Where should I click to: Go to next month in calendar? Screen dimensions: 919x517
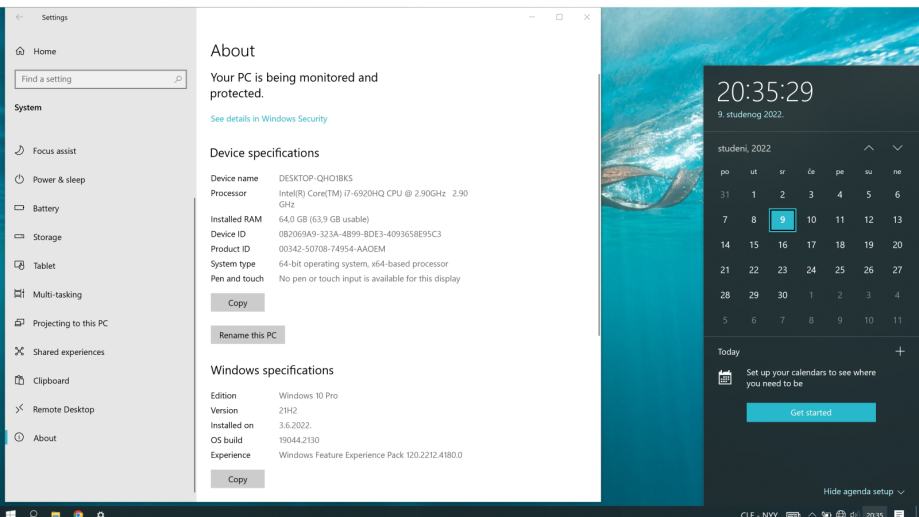point(897,148)
